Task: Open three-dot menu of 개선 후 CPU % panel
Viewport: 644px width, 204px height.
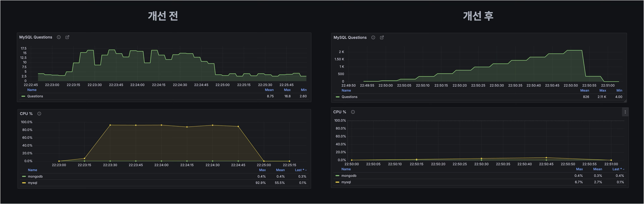Action: click(x=625, y=112)
